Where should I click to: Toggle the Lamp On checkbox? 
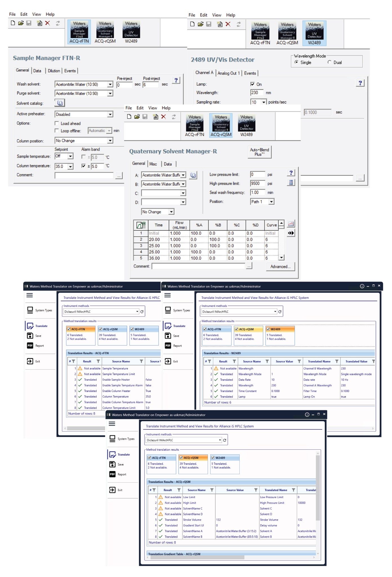[252, 84]
